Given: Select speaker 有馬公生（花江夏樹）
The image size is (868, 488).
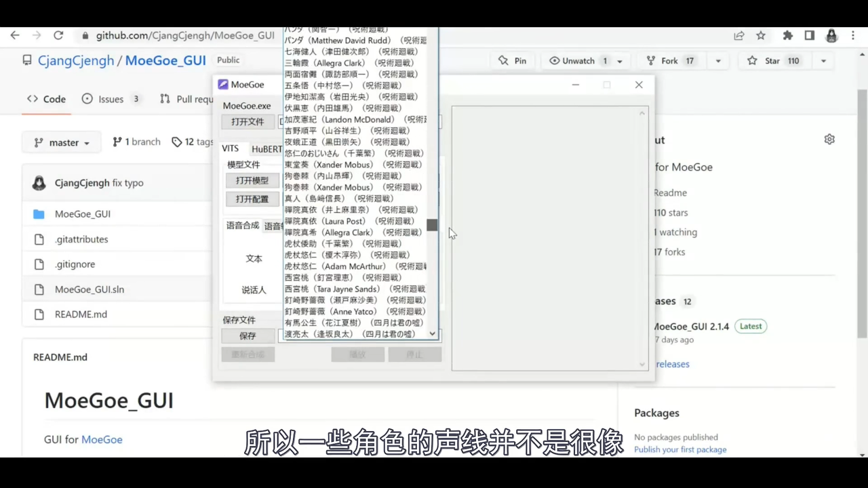Looking at the screenshot, I should [354, 323].
